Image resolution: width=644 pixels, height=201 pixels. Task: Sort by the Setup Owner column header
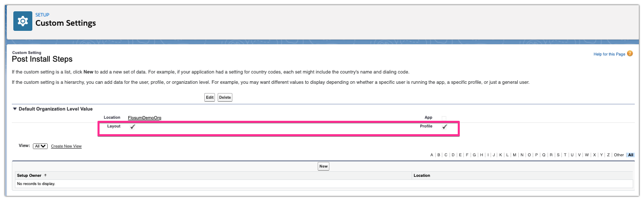(x=29, y=175)
